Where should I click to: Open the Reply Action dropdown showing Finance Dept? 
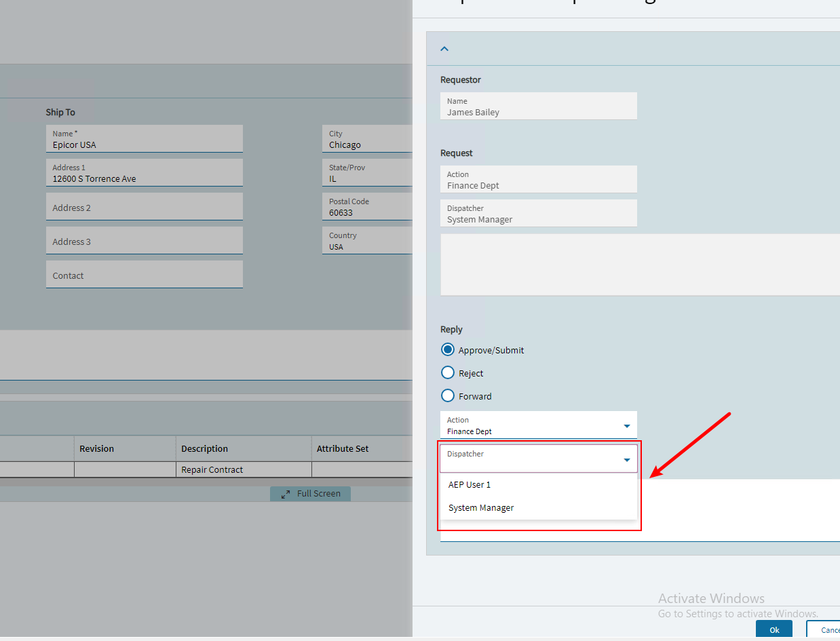pyautogui.click(x=539, y=425)
